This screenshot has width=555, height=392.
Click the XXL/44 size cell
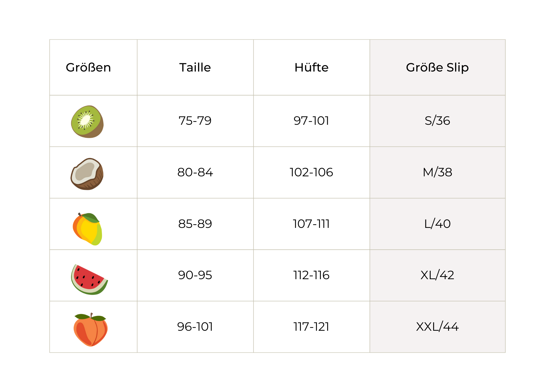(437, 327)
